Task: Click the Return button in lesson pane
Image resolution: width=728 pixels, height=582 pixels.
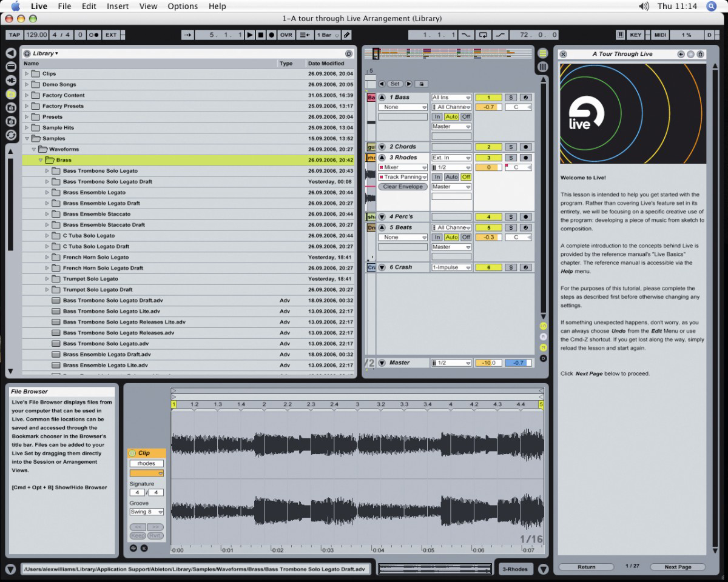Action: 586,567
